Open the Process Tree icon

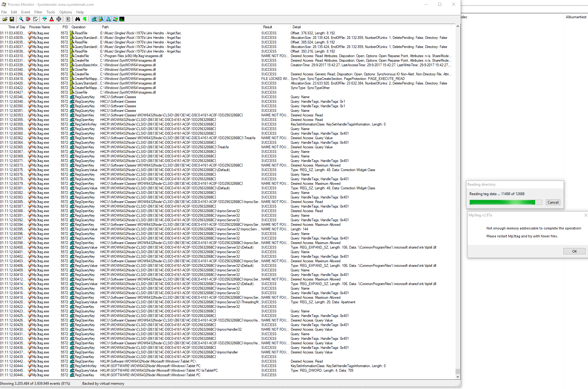(x=68, y=19)
